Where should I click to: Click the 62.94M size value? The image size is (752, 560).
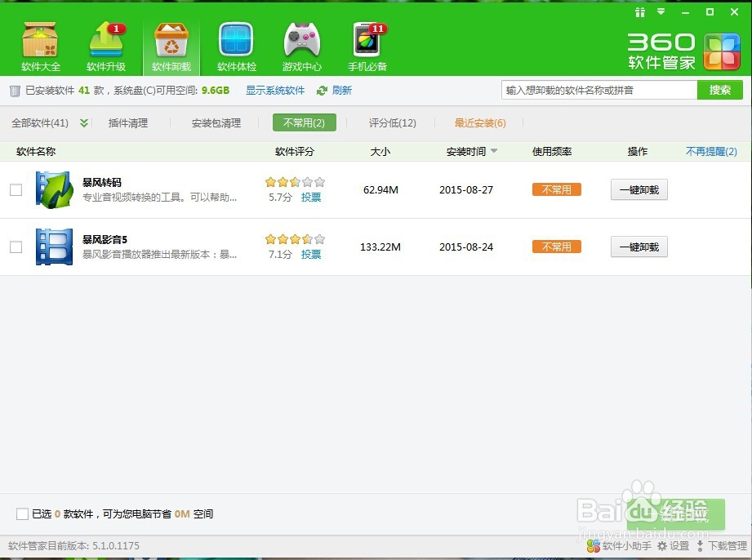pos(380,190)
